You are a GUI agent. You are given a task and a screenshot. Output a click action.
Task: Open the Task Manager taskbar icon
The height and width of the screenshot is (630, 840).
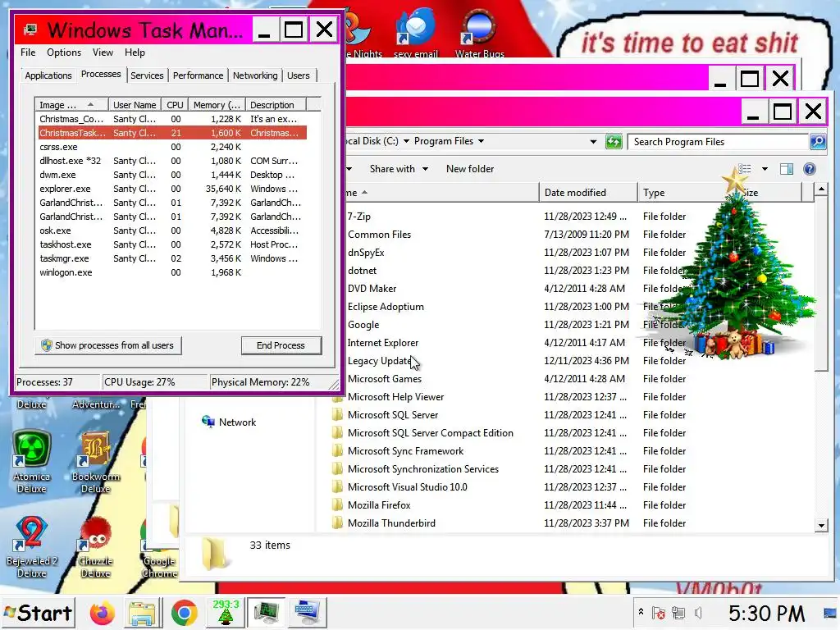267,613
